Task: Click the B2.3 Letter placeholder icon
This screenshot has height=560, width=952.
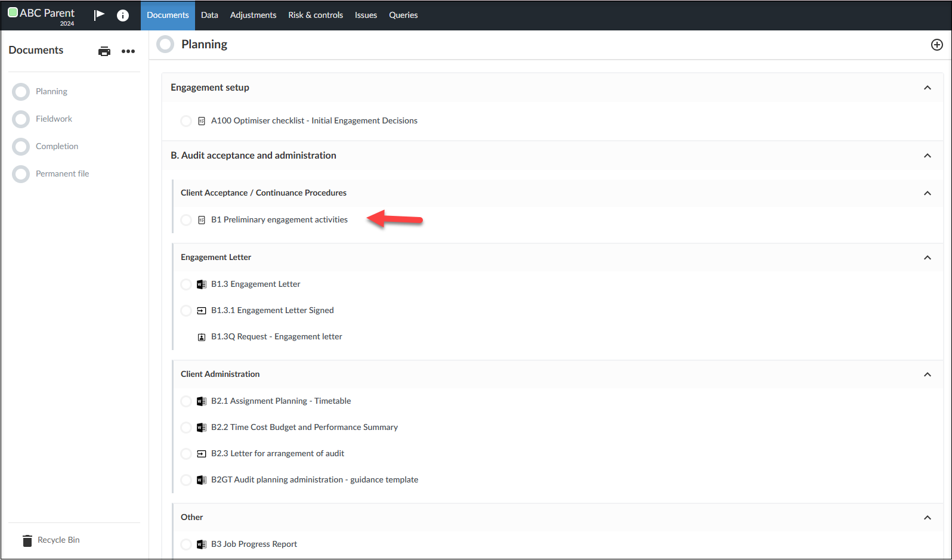Action: [202, 454]
